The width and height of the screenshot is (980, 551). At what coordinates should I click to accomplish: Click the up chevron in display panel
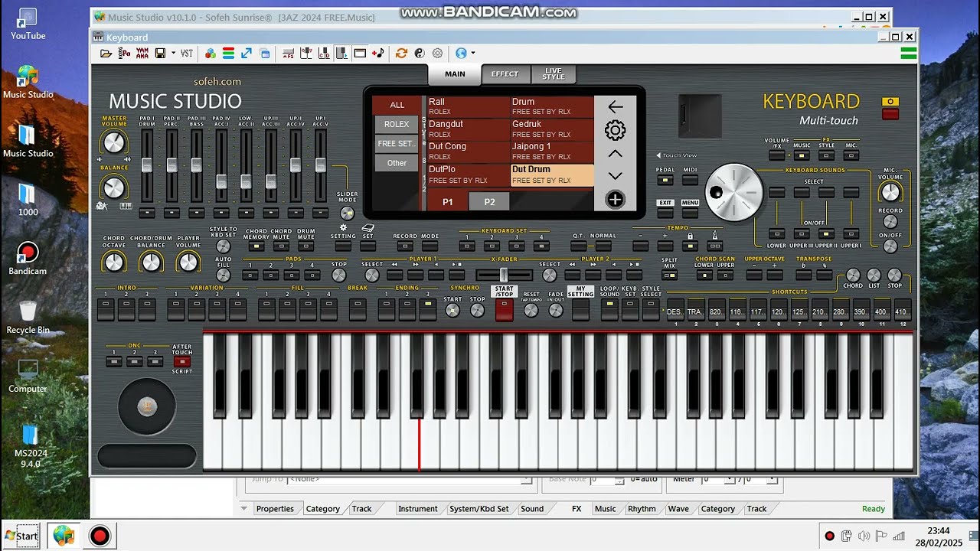click(615, 154)
